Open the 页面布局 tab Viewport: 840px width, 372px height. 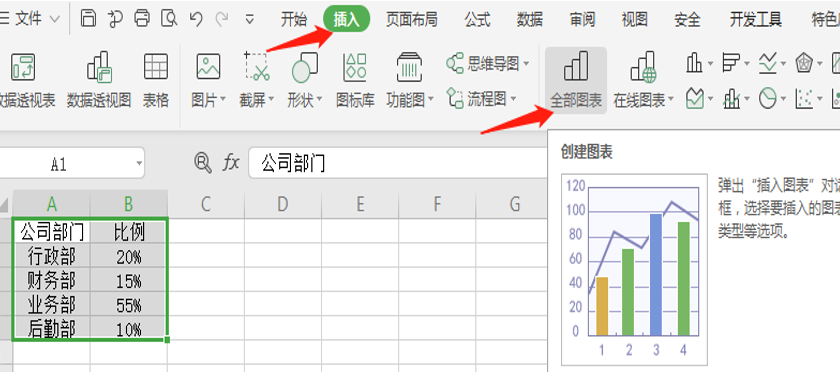411,20
